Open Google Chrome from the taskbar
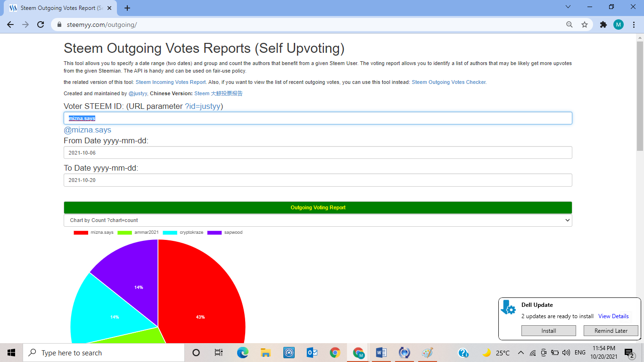The width and height of the screenshot is (644, 362). click(x=335, y=353)
